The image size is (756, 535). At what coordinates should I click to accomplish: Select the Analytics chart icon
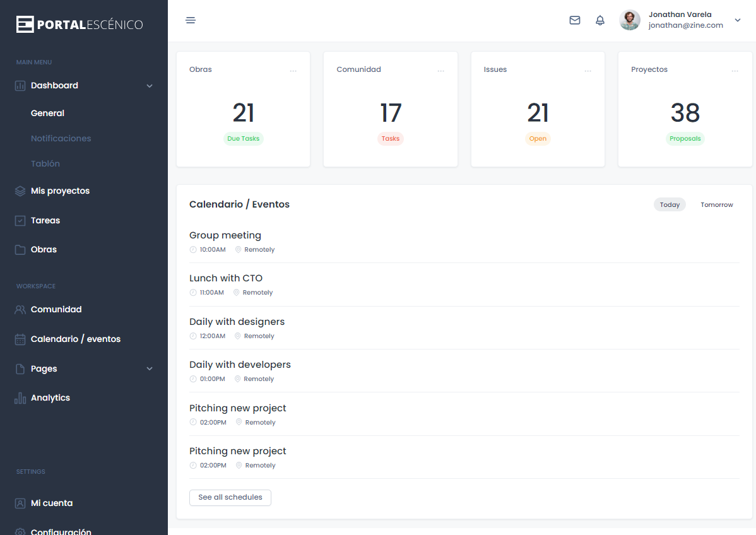[19, 397]
